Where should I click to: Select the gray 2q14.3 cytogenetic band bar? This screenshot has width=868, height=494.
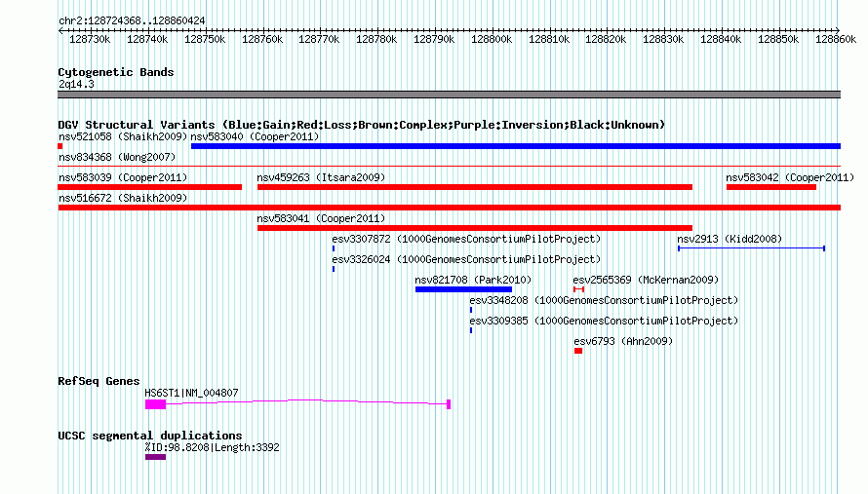[449, 95]
